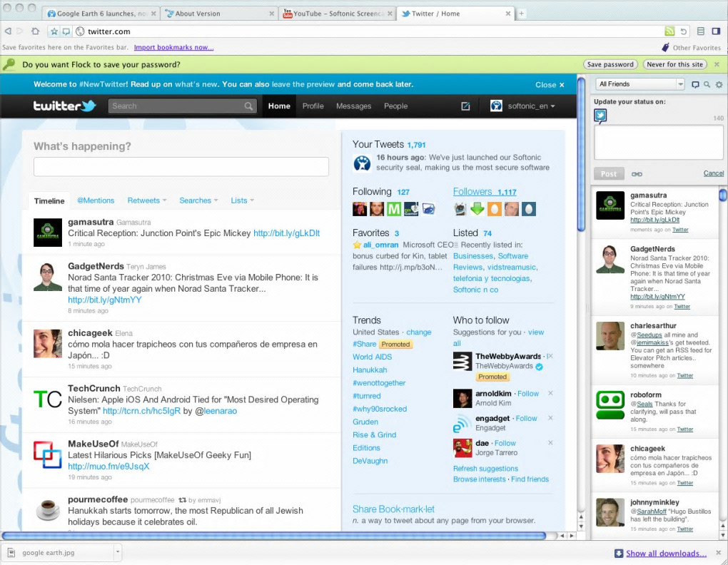Go back with the browser back arrow

pyautogui.click(x=8, y=31)
